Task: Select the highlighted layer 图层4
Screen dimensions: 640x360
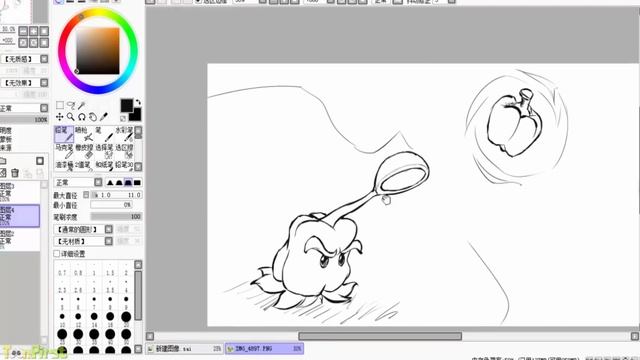Action: [x=20, y=216]
